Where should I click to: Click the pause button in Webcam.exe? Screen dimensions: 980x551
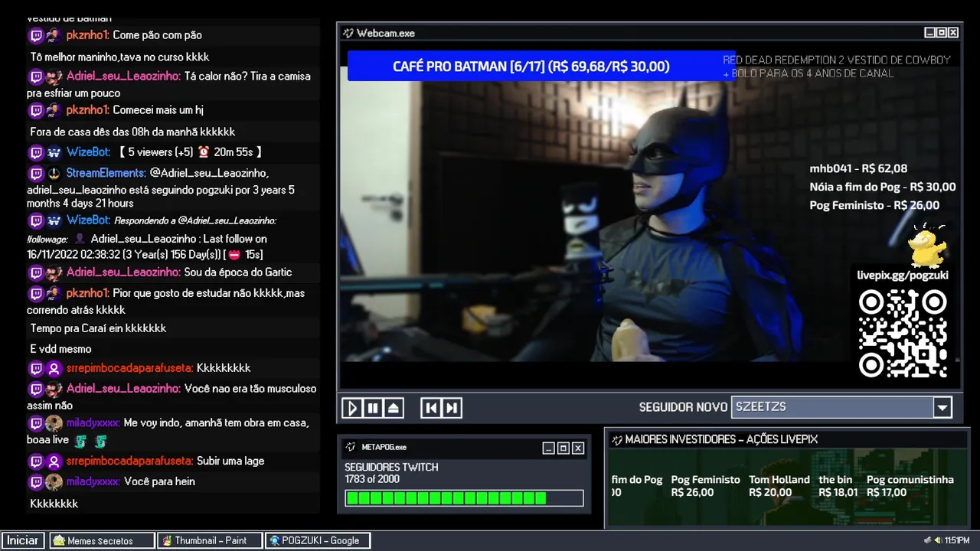click(373, 408)
